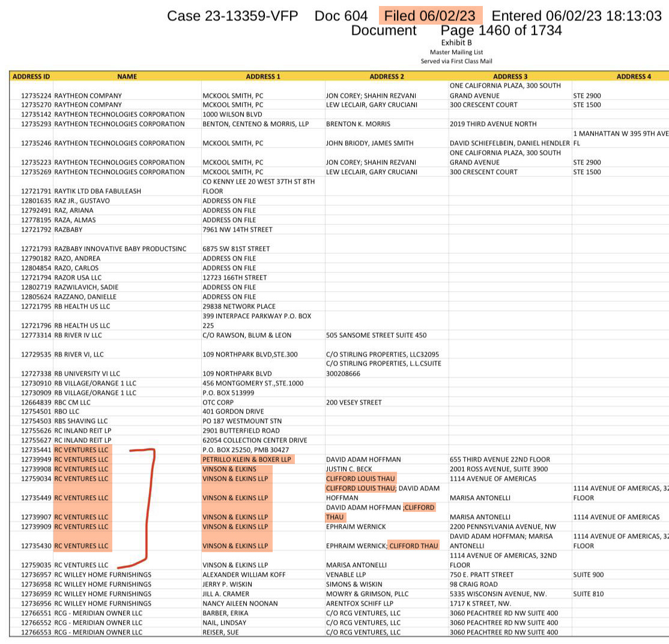Click 'RBS SHAVING LLC' name
669x644 pixels.
[x=81, y=421]
